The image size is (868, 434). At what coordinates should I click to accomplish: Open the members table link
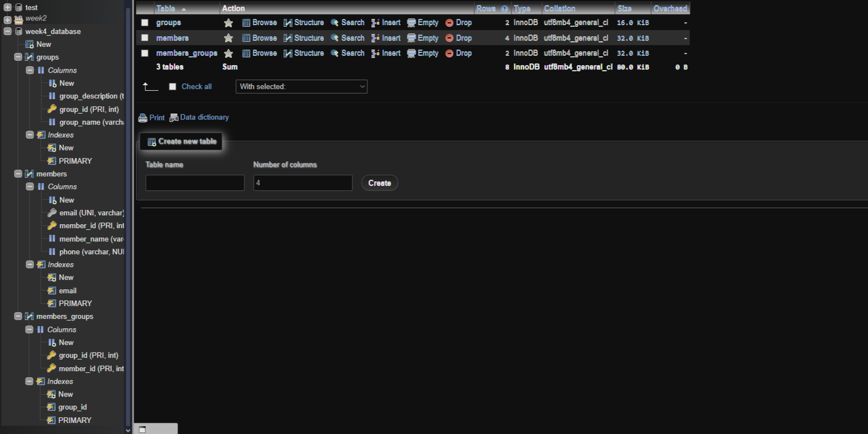click(x=172, y=38)
